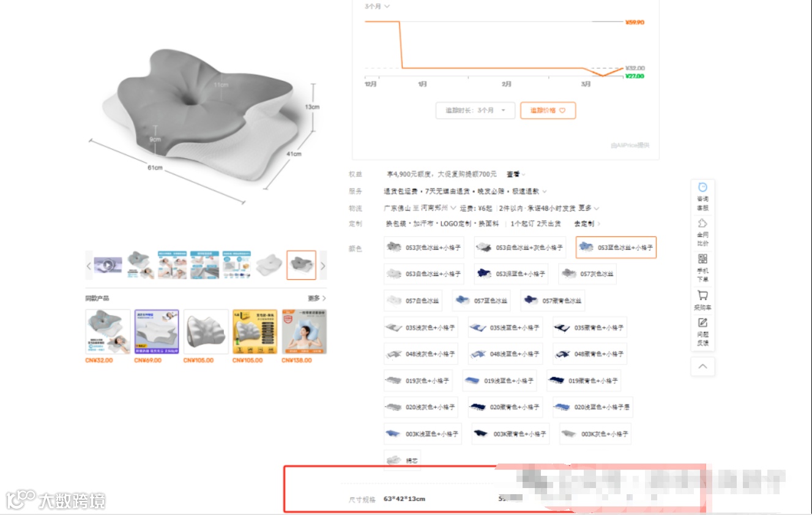The width and height of the screenshot is (812, 515).
Task: Select the 020藏青色+小格子 color option
Action: pos(507,407)
